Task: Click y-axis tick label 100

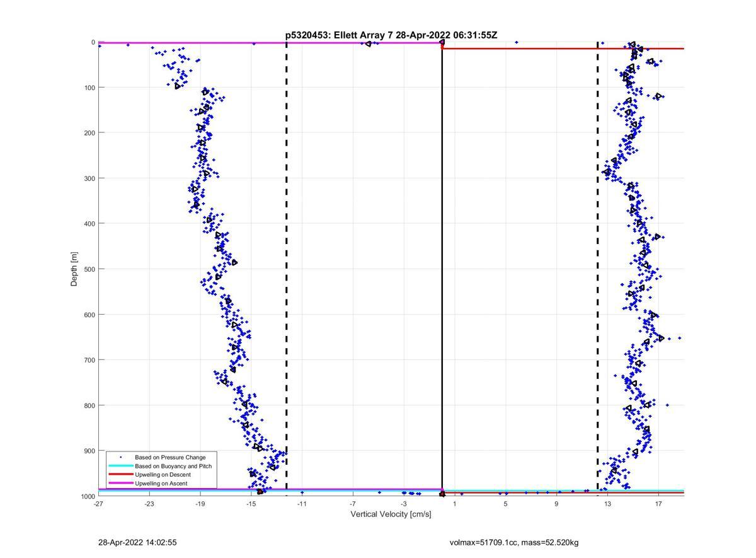Action: tap(89, 88)
